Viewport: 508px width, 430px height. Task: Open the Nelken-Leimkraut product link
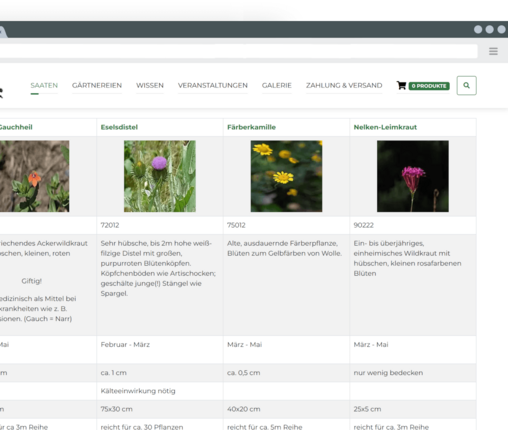[x=385, y=127]
